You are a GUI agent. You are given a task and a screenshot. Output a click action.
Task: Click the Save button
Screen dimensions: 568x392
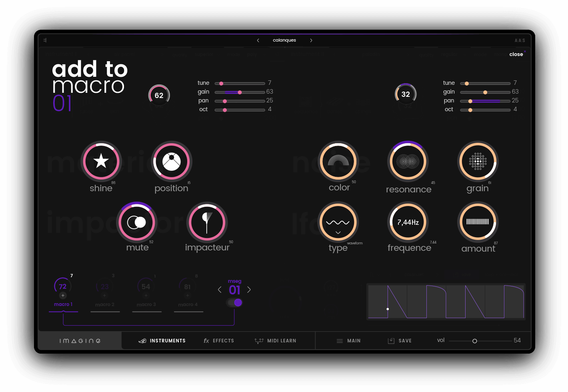(400, 341)
